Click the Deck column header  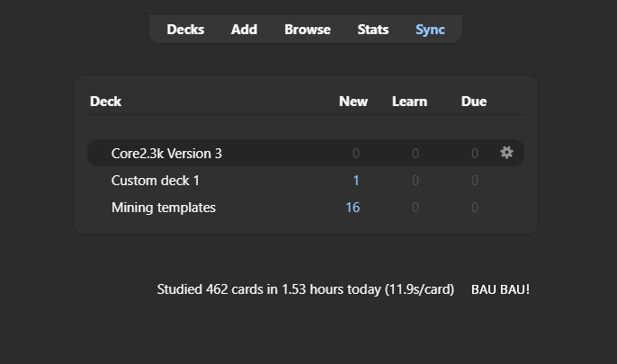(x=105, y=102)
